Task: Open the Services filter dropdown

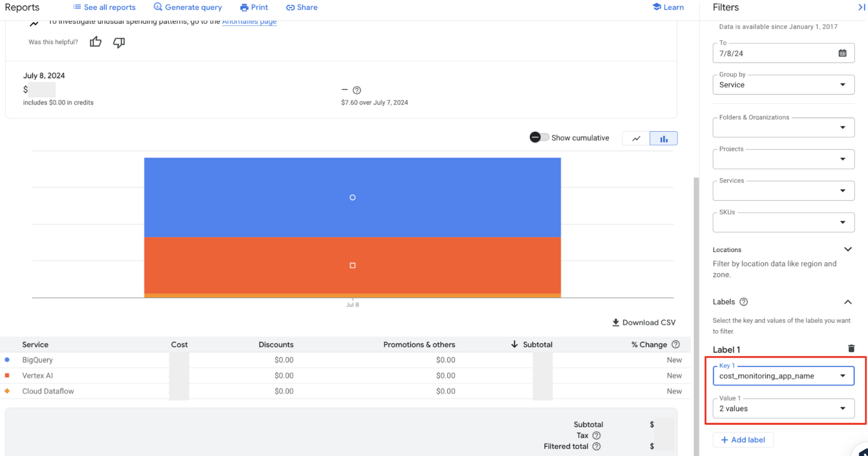Action: point(784,190)
